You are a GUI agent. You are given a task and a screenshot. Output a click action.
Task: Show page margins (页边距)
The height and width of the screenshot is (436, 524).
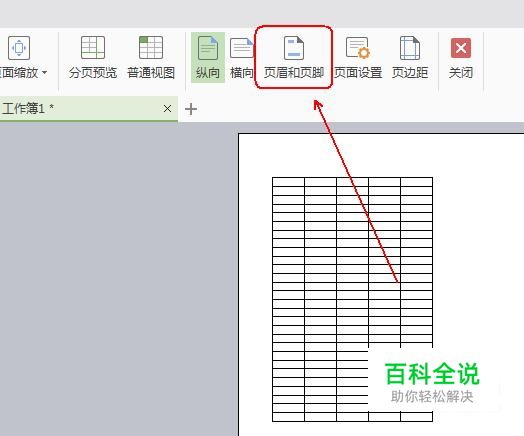point(410,57)
